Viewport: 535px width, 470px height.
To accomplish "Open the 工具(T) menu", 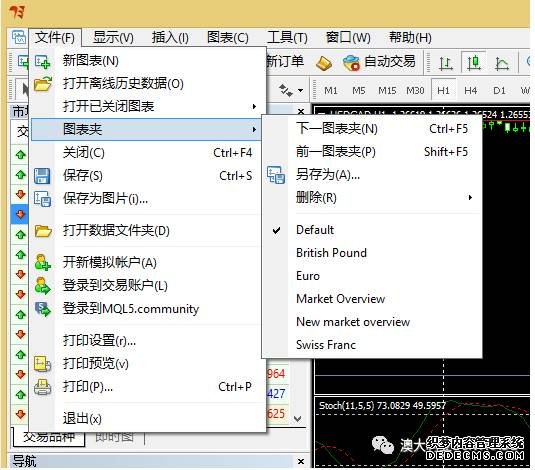I will coord(287,37).
